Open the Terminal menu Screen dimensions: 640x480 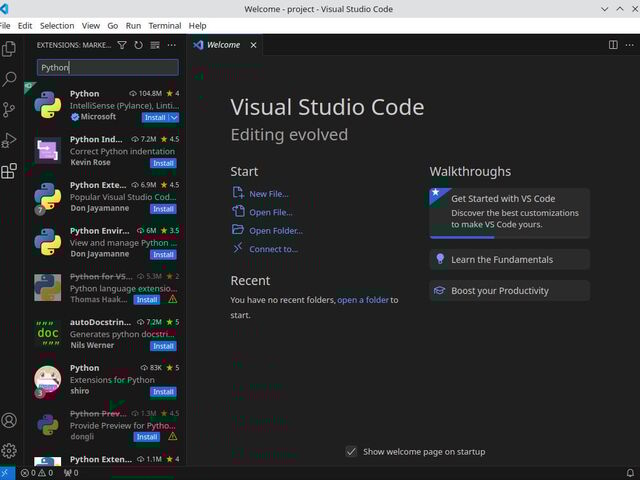coord(165,26)
